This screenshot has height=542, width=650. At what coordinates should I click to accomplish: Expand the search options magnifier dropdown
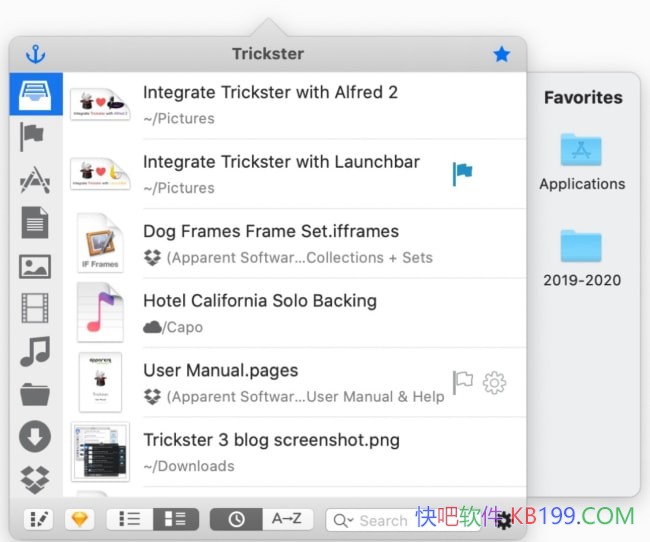343,520
